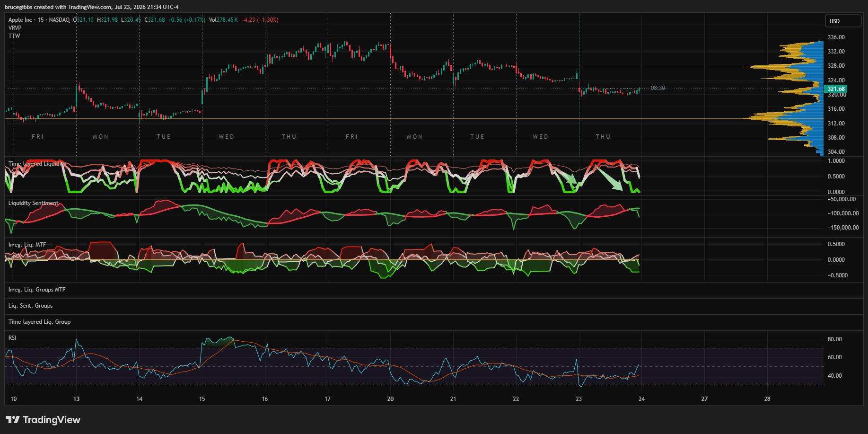Viewport: 868px width, 434px height.
Task: Click the 1.0000 scale label
Action: 836,161
